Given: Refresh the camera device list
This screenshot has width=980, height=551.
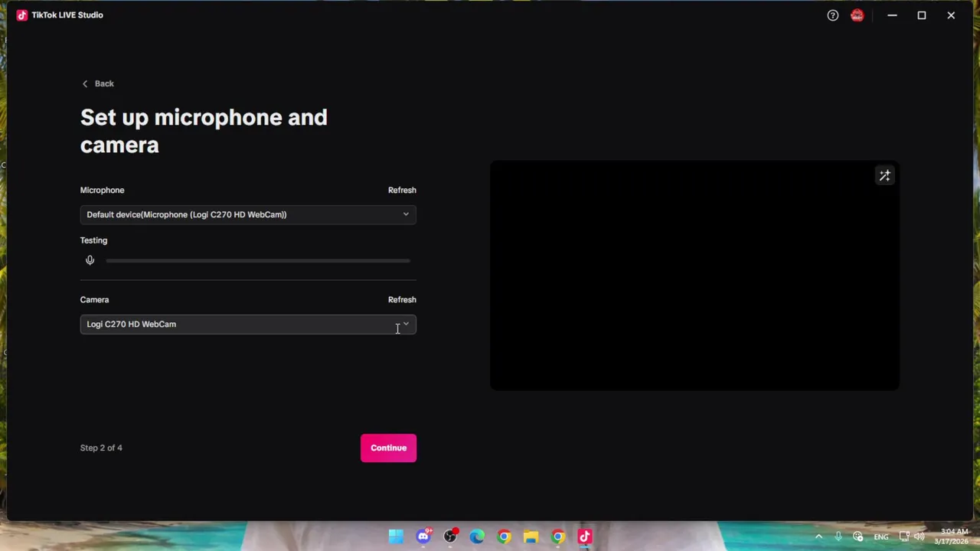Looking at the screenshot, I should [x=402, y=299].
